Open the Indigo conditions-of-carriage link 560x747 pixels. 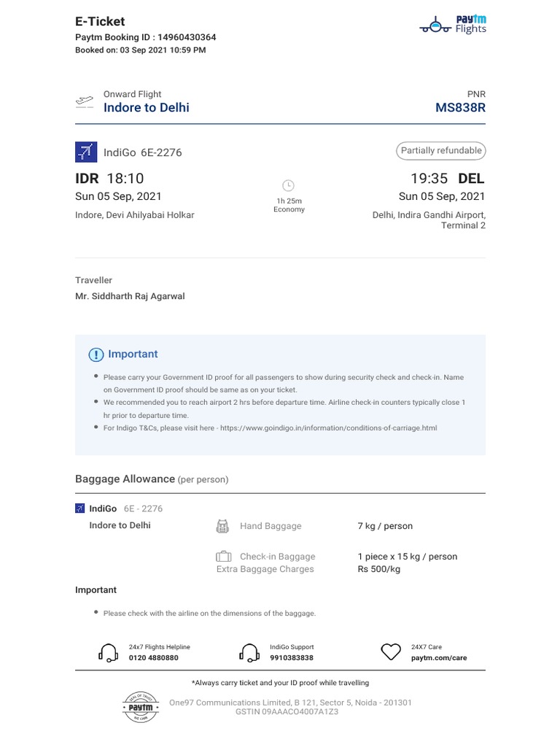(x=328, y=428)
